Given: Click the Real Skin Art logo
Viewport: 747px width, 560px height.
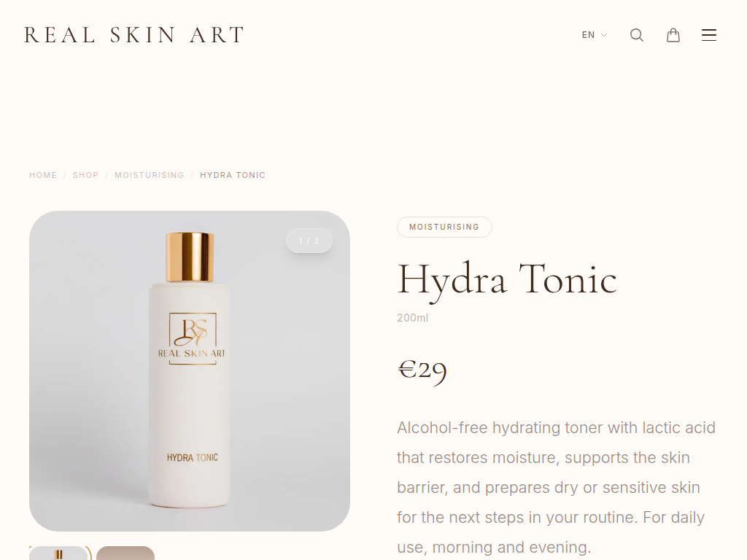Looking at the screenshot, I should (x=134, y=35).
